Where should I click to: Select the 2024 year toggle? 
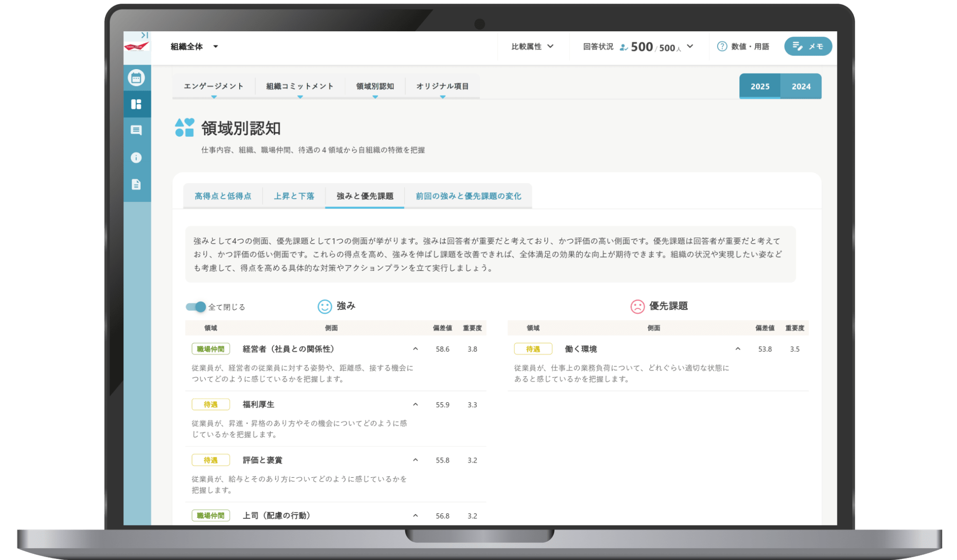coord(801,86)
